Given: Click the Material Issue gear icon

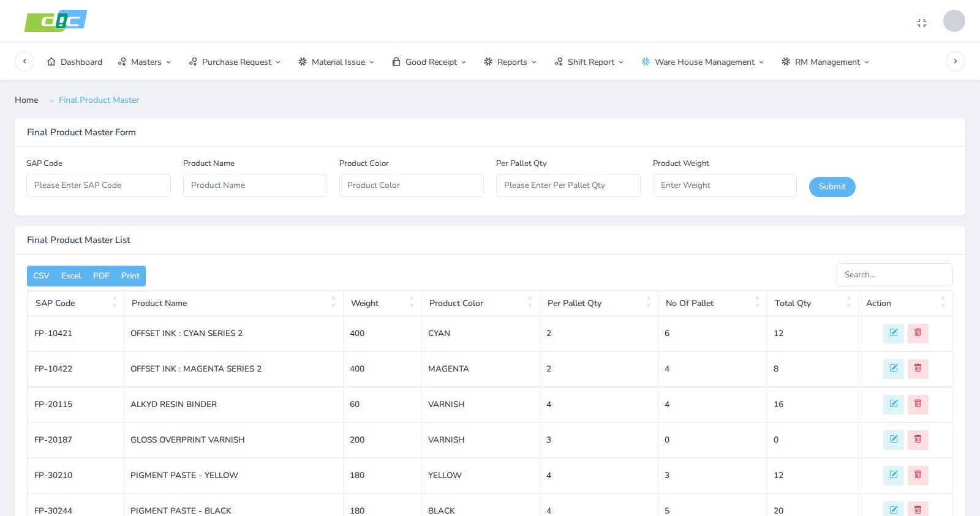Looking at the screenshot, I should (303, 62).
